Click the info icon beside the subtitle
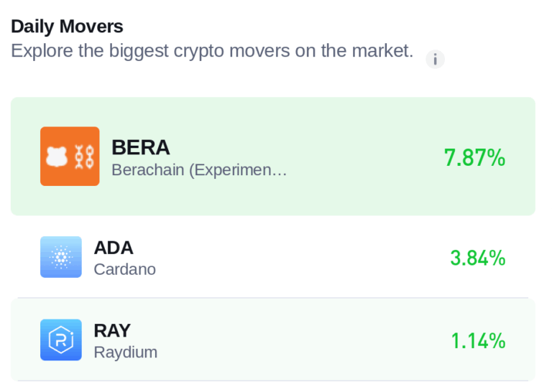The height and width of the screenshot is (392, 552). (x=435, y=59)
